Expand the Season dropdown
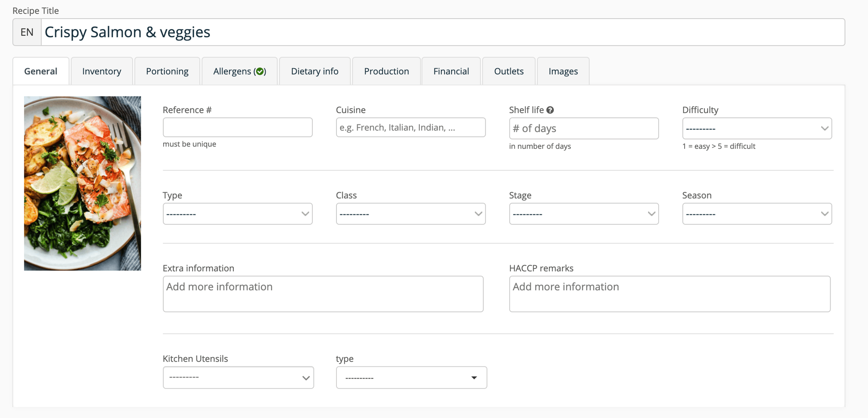 coord(757,214)
